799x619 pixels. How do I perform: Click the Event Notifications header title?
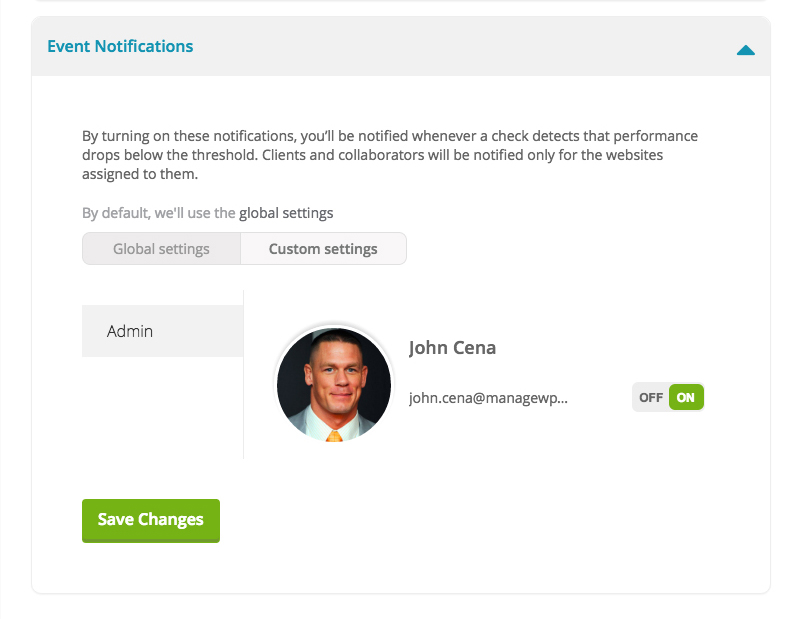(x=120, y=46)
